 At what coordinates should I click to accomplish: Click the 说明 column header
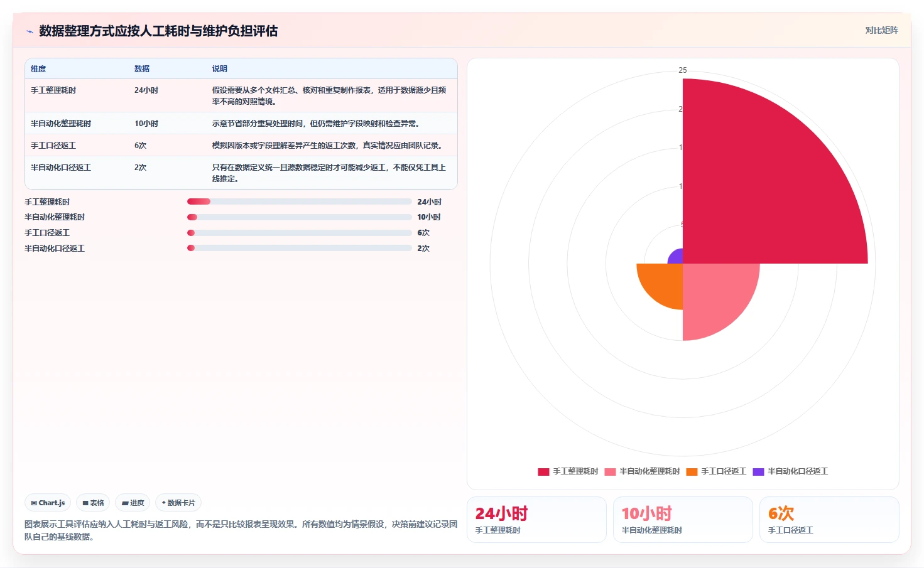[x=219, y=69]
